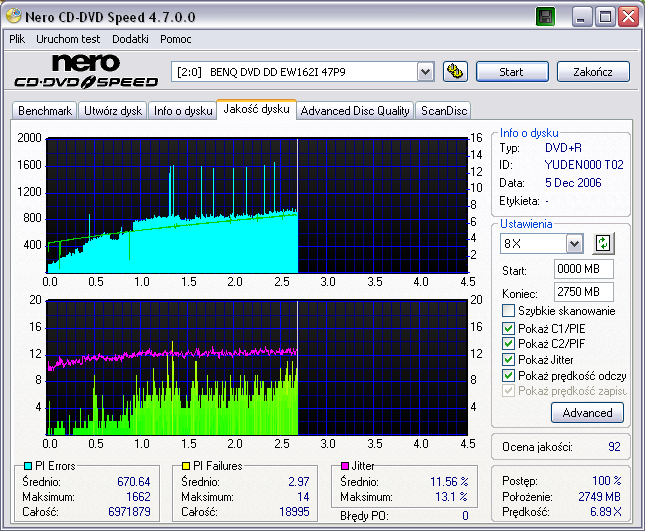
Task: Click the Postęp value 100 %
Action: point(607,481)
